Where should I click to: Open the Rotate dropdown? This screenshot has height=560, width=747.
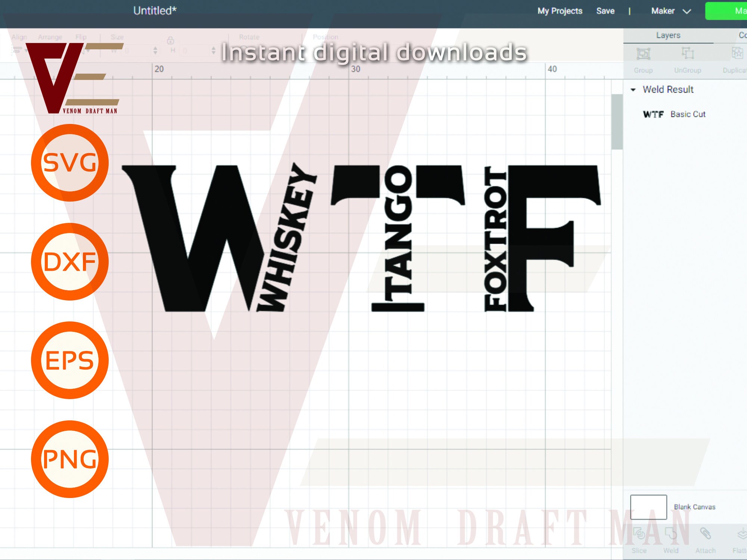pos(249,37)
